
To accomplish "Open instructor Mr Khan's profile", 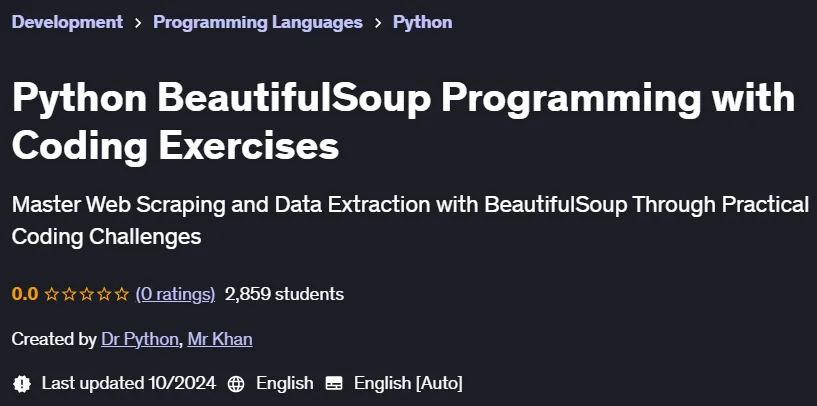I will [220, 339].
